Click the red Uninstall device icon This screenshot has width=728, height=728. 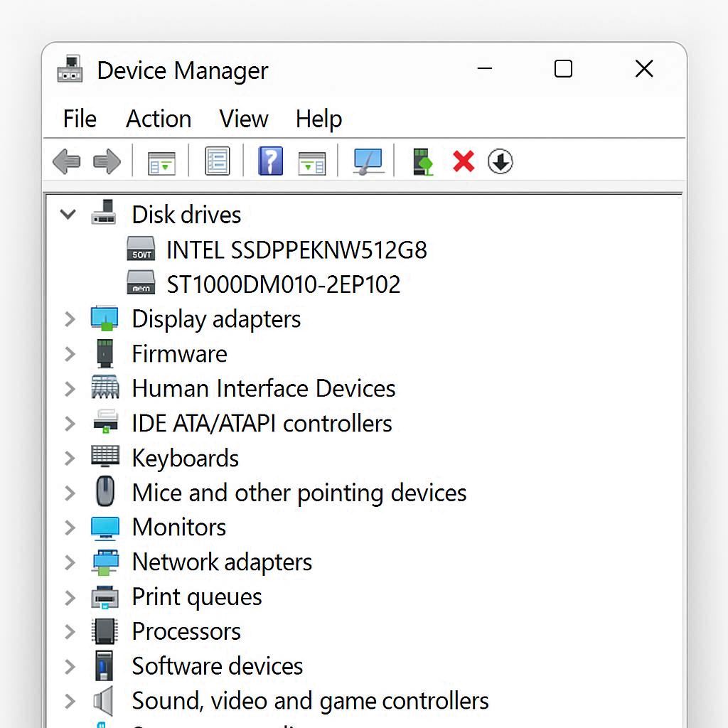[463, 161]
